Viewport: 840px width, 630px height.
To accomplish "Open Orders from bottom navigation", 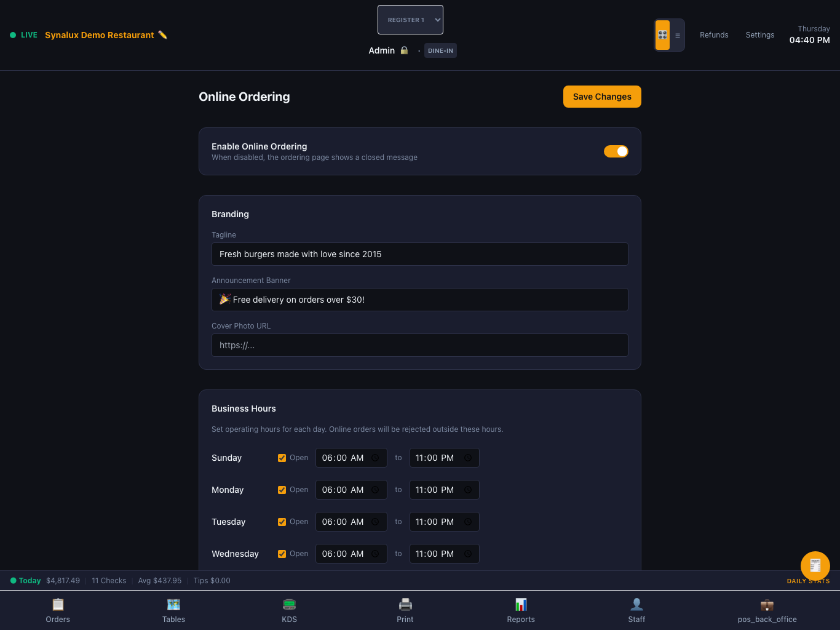I will pos(58,610).
